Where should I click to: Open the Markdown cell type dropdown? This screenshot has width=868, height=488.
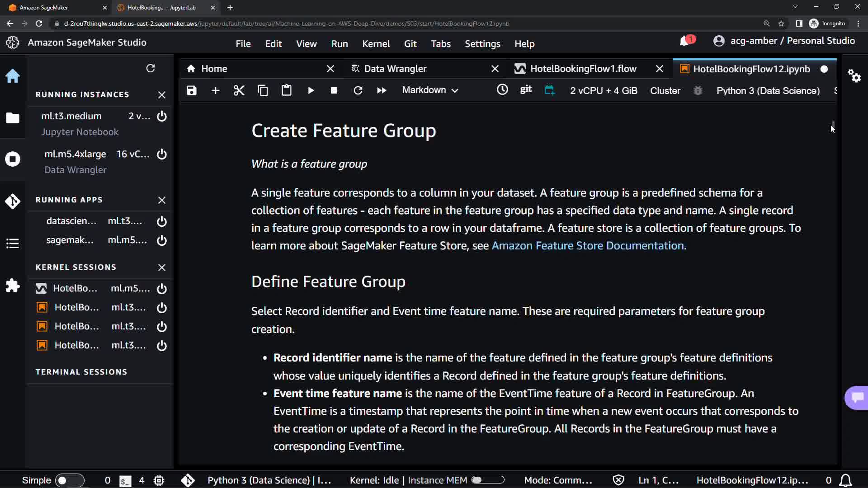point(430,90)
